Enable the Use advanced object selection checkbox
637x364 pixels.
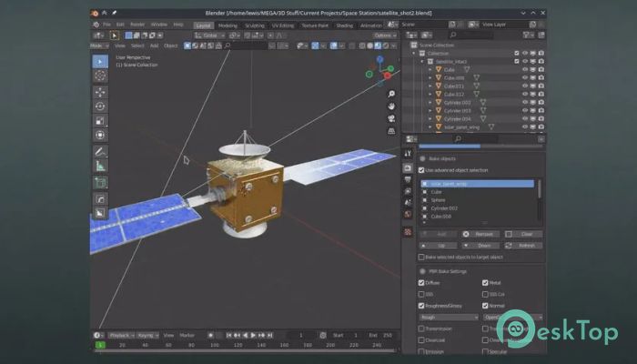421,170
